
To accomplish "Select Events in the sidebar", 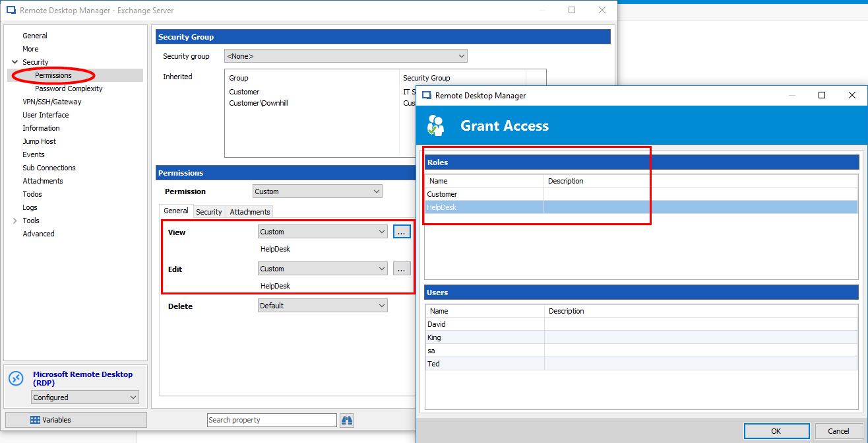I will [x=34, y=154].
